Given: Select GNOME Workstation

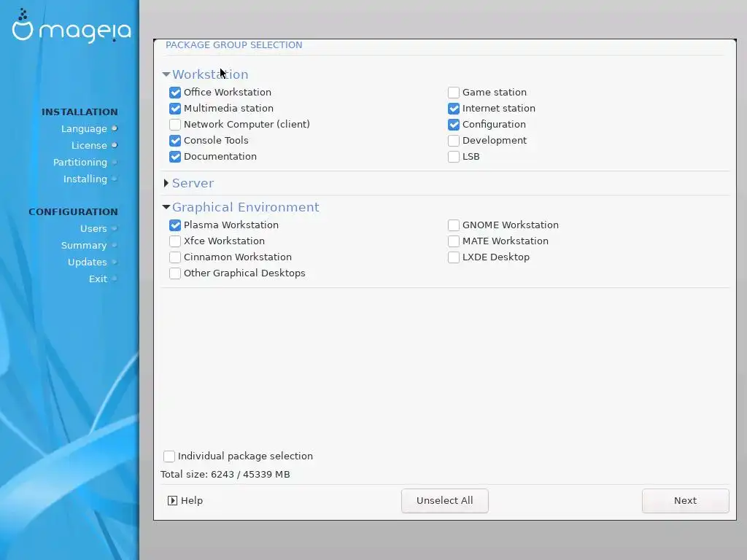Looking at the screenshot, I should click(454, 225).
